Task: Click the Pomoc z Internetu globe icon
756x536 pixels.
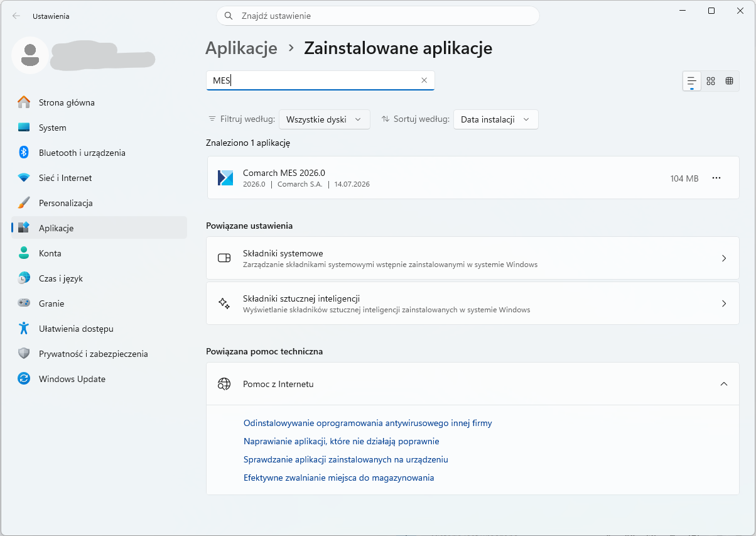Action: (224, 384)
